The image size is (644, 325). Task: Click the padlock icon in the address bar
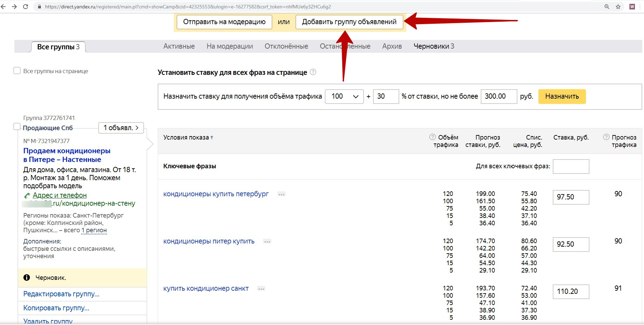coord(39,7)
